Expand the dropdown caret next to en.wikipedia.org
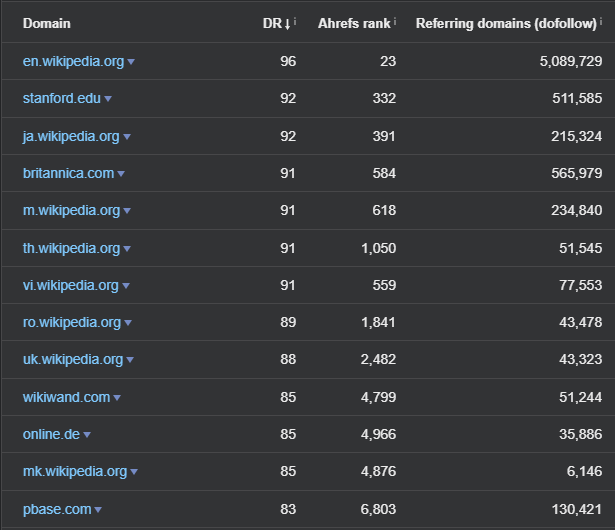This screenshot has width=615, height=530. pos(131,62)
